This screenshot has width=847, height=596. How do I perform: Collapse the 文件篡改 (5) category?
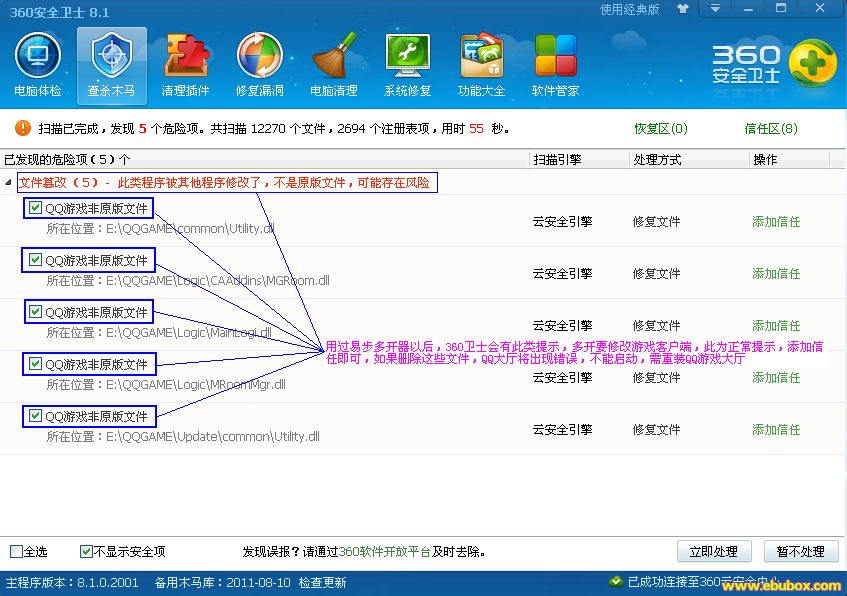(x=8, y=183)
